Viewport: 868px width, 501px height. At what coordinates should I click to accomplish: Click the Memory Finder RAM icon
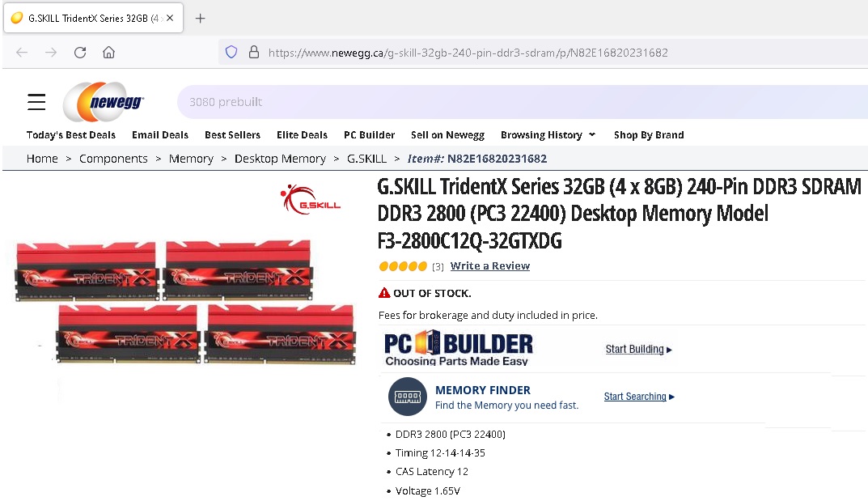tap(408, 397)
